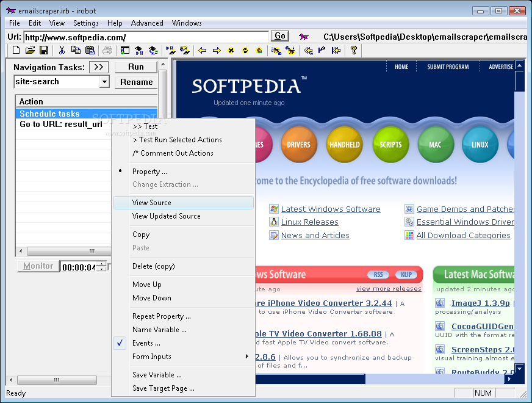The image size is (532, 403).
Task: Toggle the panel layout toolbar icon
Action: 125,50
